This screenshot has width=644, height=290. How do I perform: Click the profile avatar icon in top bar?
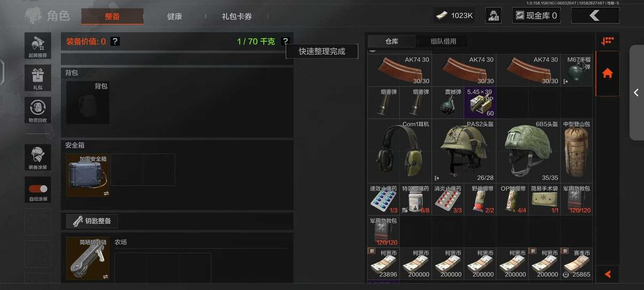coord(493,16)
